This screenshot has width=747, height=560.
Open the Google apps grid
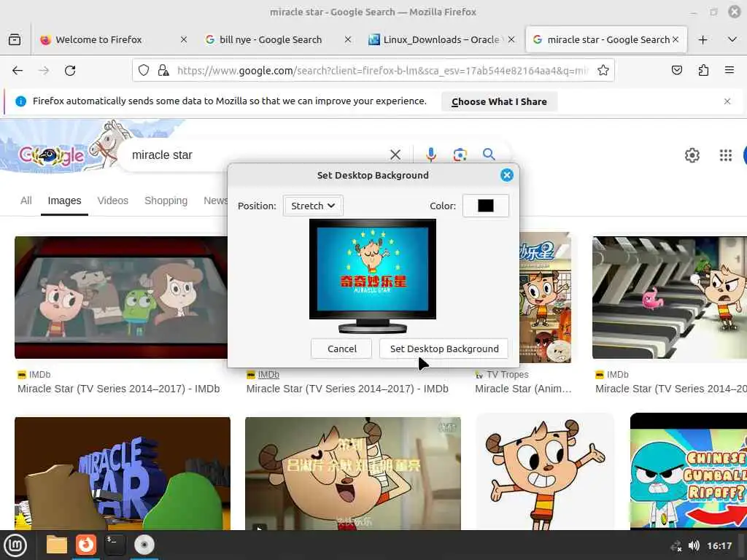coord(725,155)
